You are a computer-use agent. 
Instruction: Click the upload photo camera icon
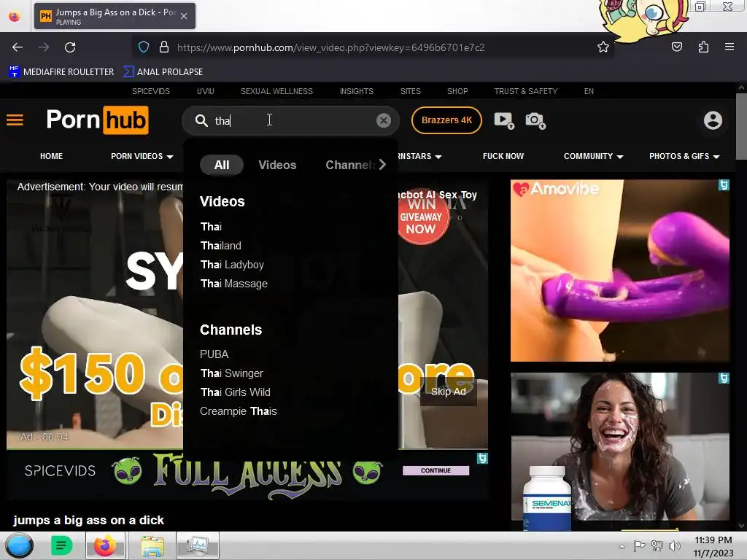coord(535,120)
